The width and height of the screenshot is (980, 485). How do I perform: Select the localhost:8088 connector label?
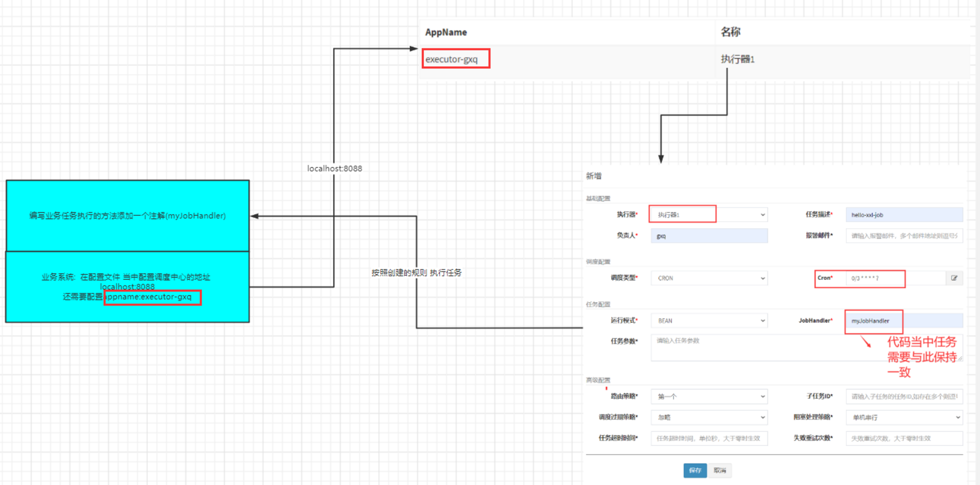[x=335, y=168]
